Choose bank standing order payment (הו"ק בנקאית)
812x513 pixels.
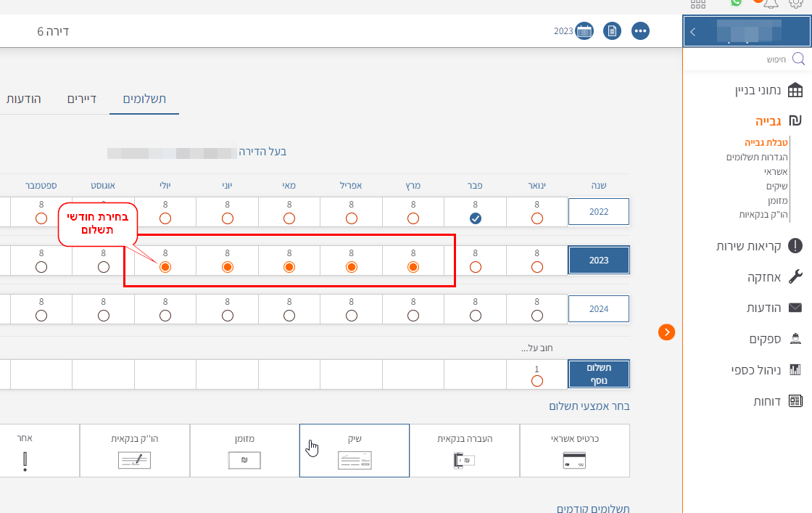[x=135, y=451]
